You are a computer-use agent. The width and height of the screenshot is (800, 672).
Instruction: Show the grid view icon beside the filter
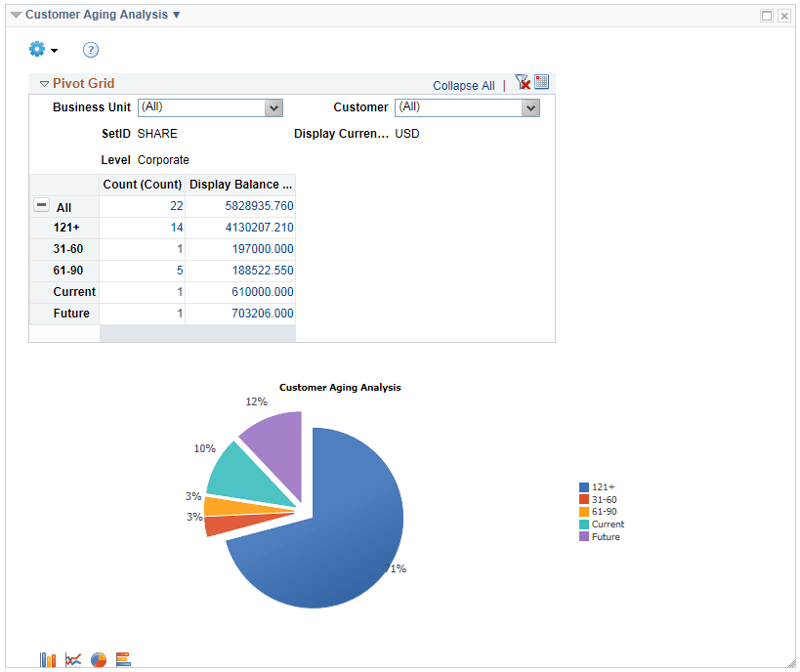542,82
